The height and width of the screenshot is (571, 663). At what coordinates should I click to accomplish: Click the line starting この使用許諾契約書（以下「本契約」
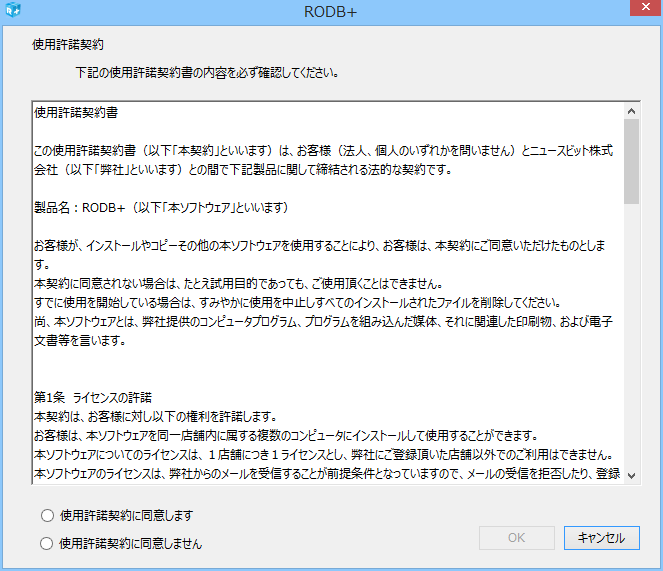click(323, 151)
